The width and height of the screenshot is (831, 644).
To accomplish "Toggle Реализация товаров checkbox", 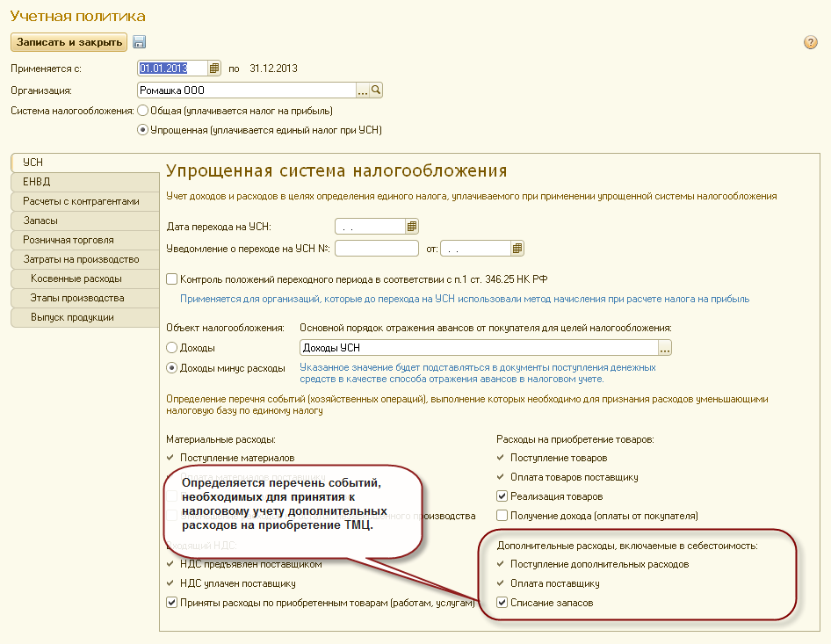I will [x=502, y=496].
